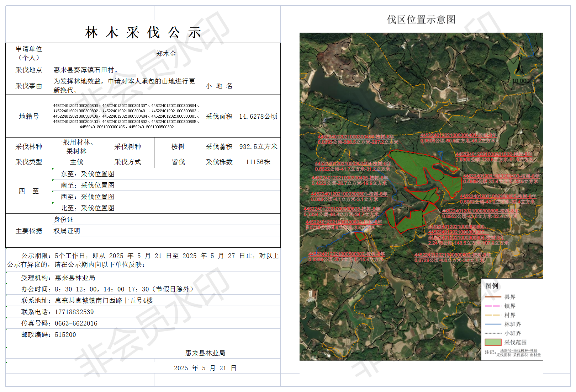This screenshot has width=576, height=392.
Task: Select the title 林木采伐公示
Action: click(x=143, y=33)
